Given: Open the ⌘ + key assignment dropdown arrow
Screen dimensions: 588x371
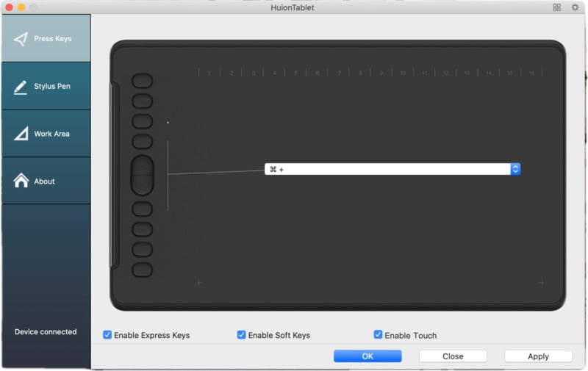Looking at the screenshot, I should pyautogui.click(x=515, y=169).
